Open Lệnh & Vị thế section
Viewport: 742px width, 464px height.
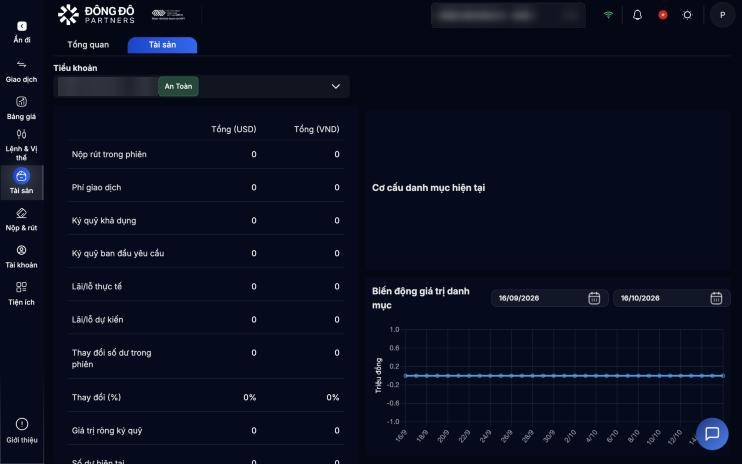[21, 145]
